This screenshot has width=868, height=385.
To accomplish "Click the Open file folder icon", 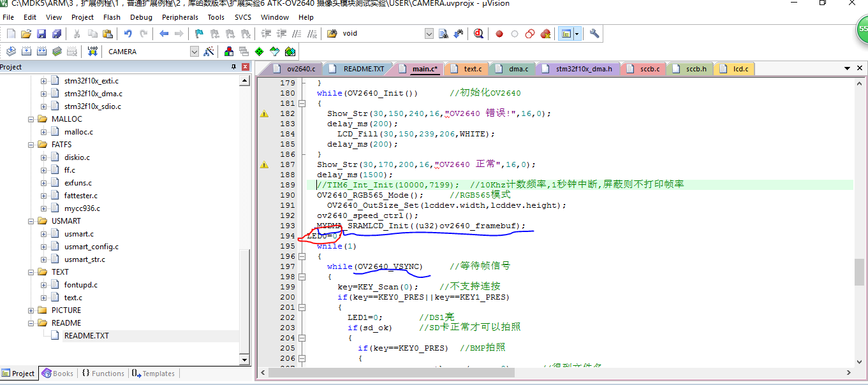I will (26, 34).
